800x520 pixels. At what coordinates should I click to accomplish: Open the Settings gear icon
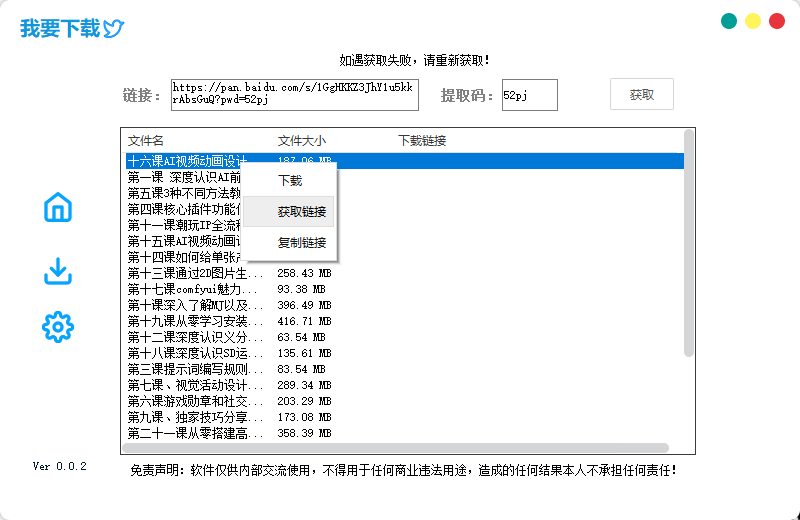58,326
